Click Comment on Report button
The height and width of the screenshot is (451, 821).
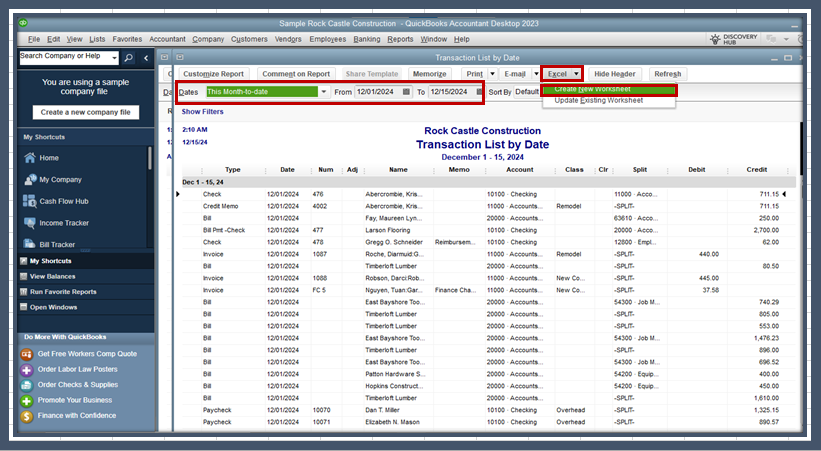(x=296, y=74)
